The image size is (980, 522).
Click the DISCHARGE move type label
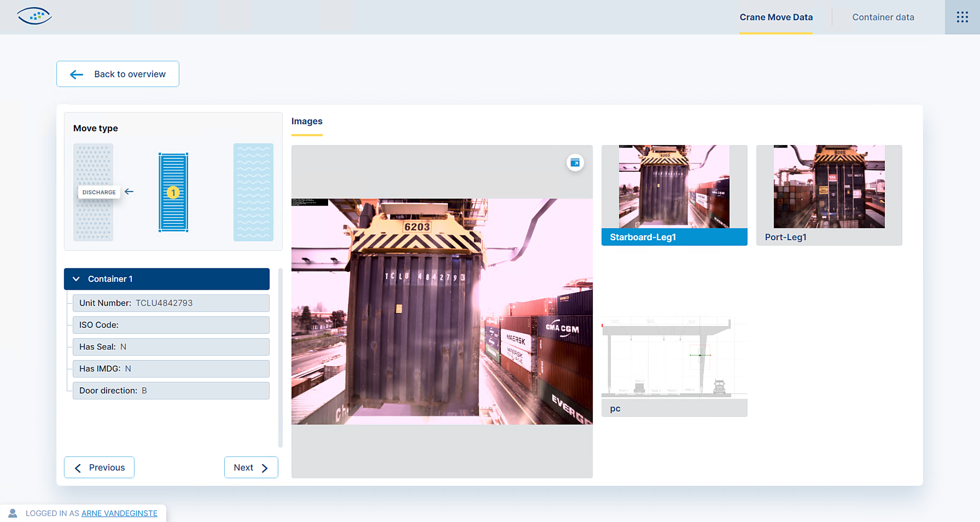point(99,192)
